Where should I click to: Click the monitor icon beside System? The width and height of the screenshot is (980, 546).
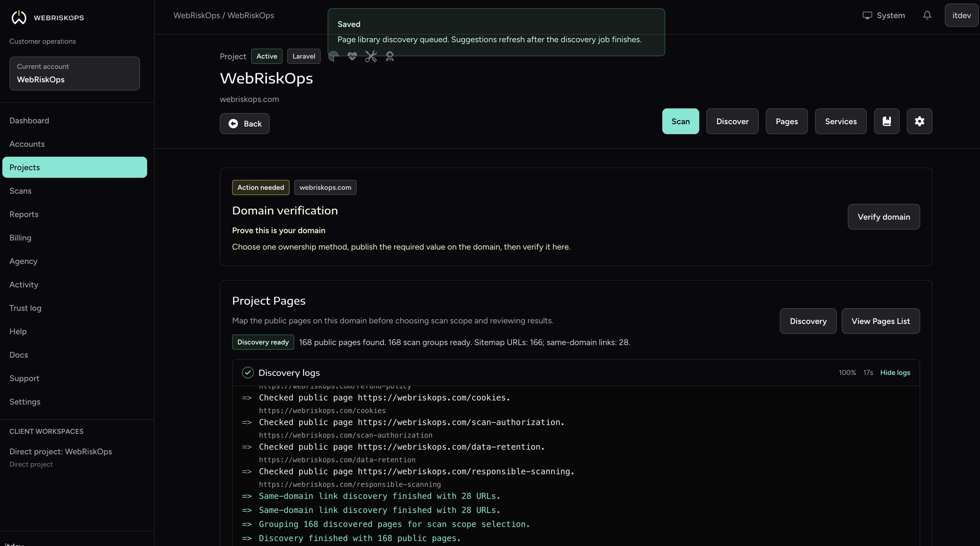coord(867,15)
